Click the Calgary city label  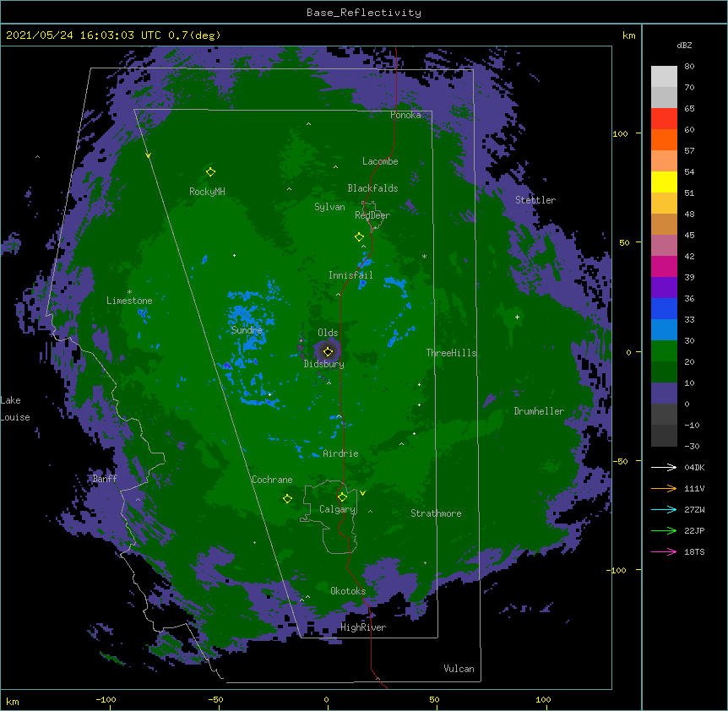pyautogui.click(x=337, y=509)
